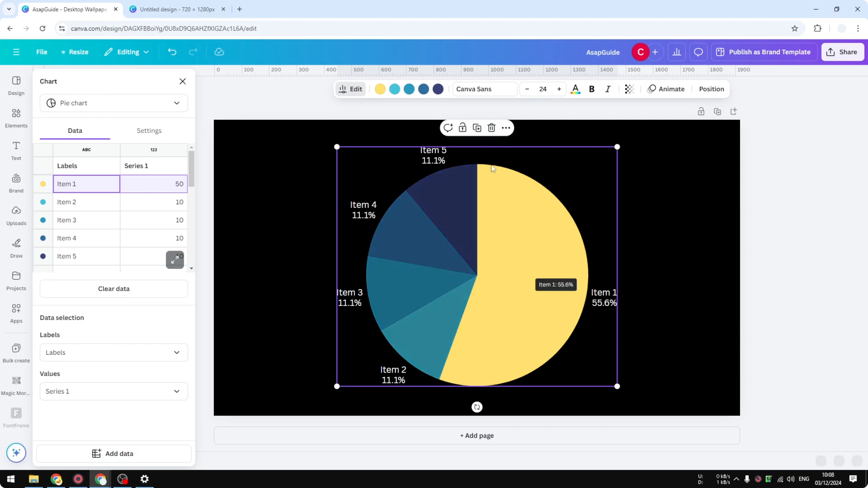This screenshot has height=488, width=868.
Task: Duplicate the selected chart element
Action: click(477, 128)
